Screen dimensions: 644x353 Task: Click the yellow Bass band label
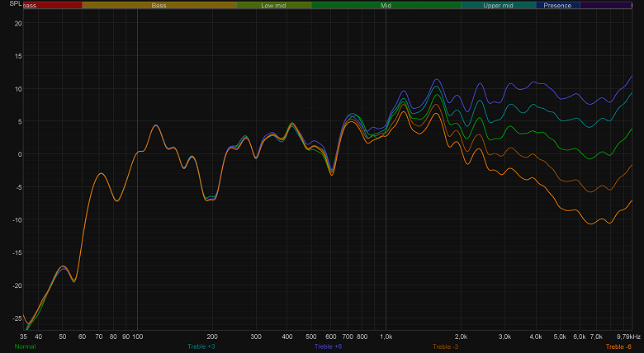(x=159, y=5)
